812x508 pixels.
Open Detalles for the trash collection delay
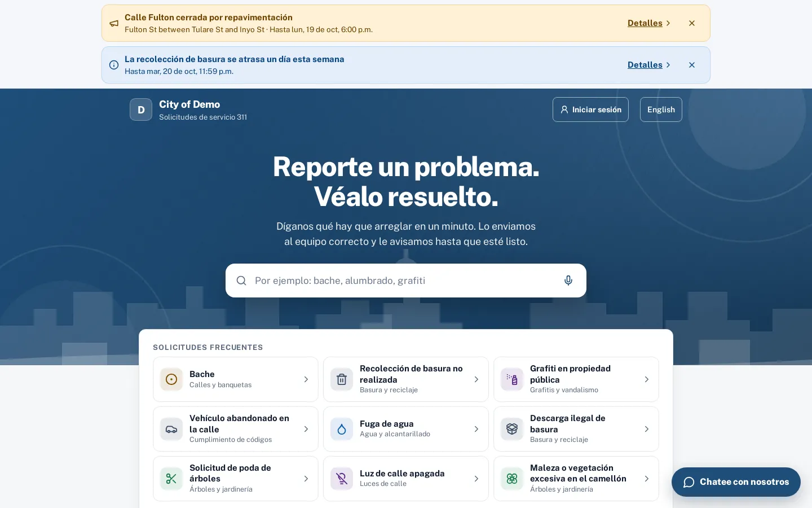pyautogui.click(x=649, y=65)
